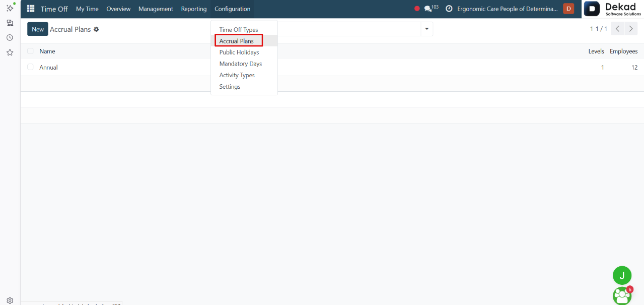Viewport: 644px width, 305px height.
Task: Open the chat messages icon with 103
Action: (431, 9)
